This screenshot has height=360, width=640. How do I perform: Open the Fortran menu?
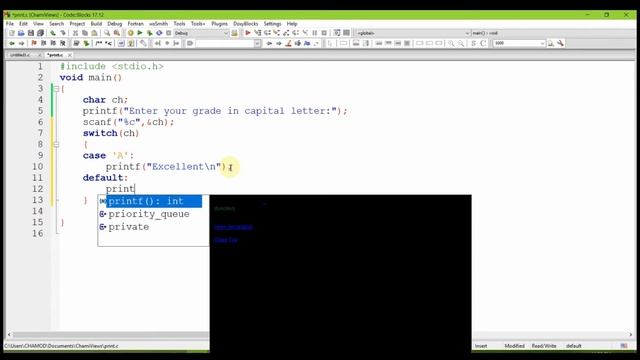136,24
